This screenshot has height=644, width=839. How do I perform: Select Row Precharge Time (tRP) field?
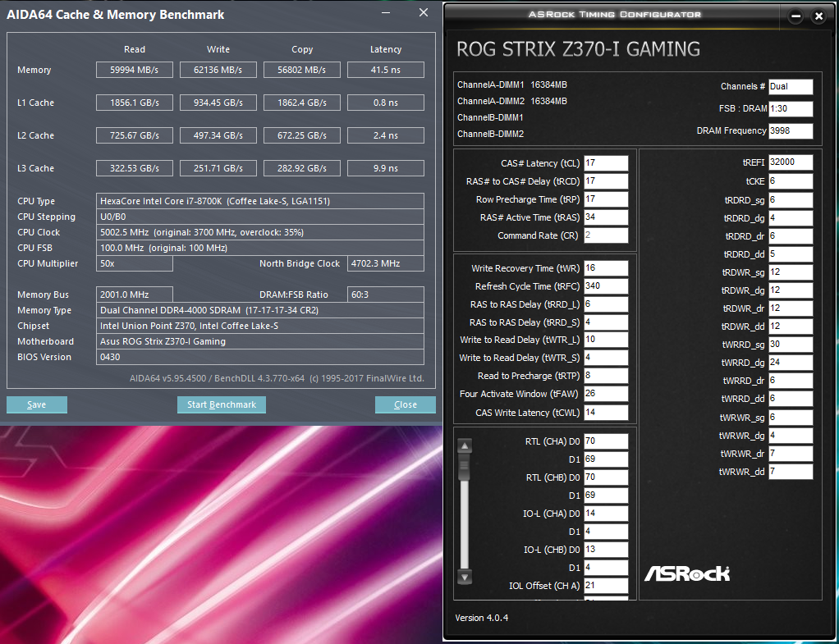[606, 199]
